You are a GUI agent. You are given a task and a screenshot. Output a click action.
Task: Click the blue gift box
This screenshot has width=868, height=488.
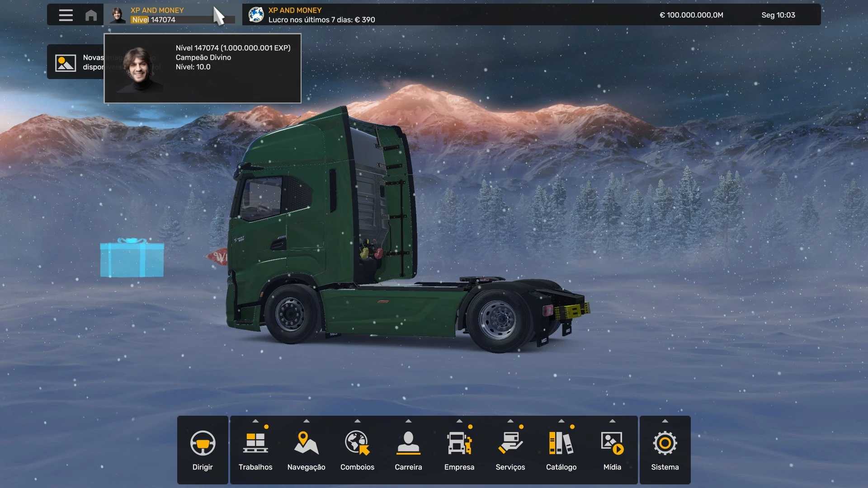click(x=132, y=258)
